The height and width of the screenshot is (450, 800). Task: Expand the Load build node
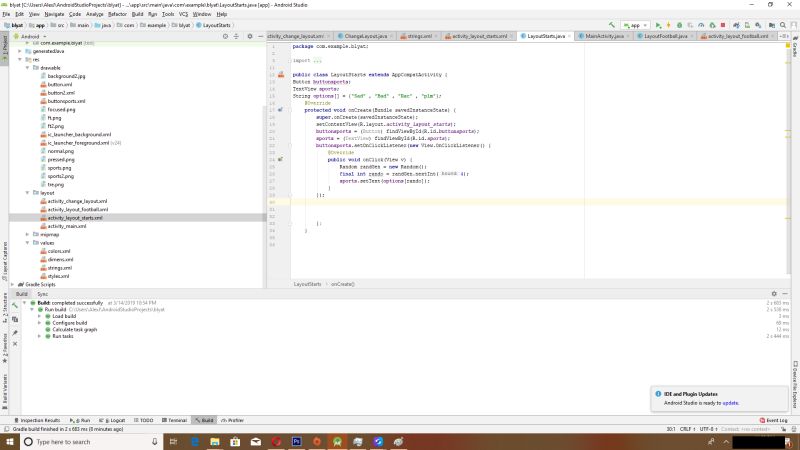[x=39, y=316]
